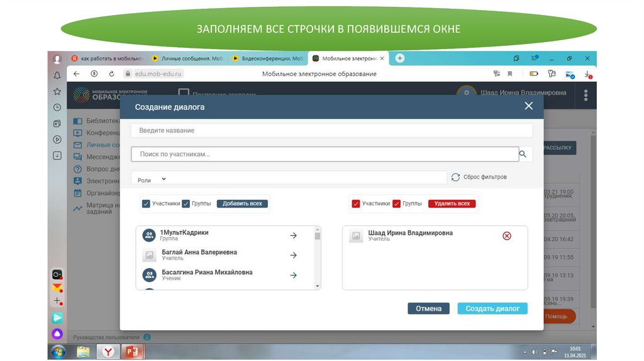The image size is (644, 361).
Task: Focus the Введите название input field
Action: click(x=332, y=131)
